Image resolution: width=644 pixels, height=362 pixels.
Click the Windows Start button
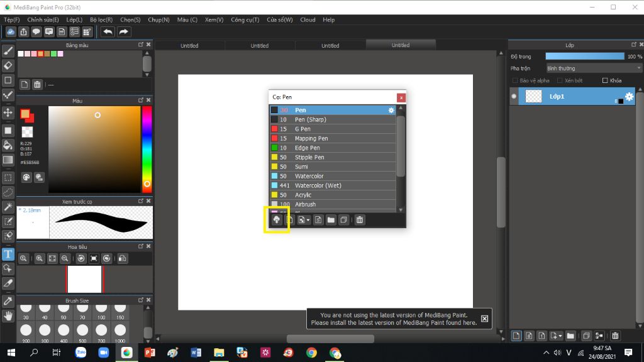(11, 353)
